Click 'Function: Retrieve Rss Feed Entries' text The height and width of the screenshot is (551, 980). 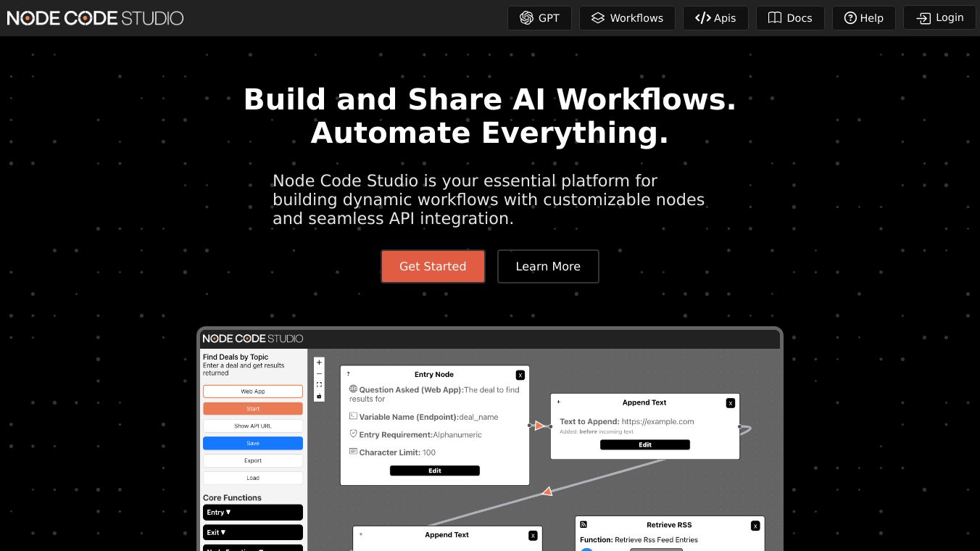point(639,540)
